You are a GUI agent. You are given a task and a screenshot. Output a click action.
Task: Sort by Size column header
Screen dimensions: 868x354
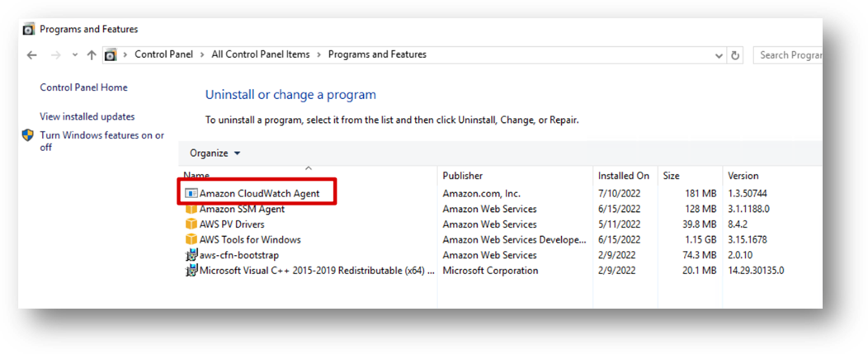click(x=672, y=176)
